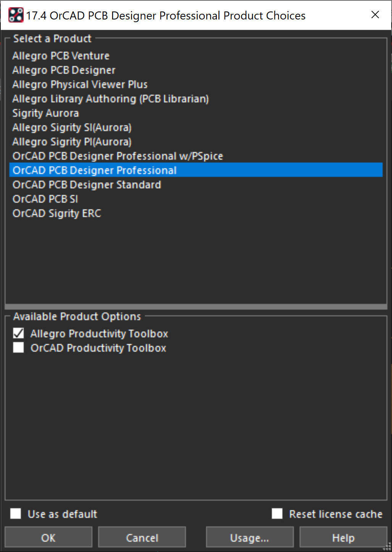Select Allegro Sigrity PI(Aurora)
392x552 pixels.
72,141
